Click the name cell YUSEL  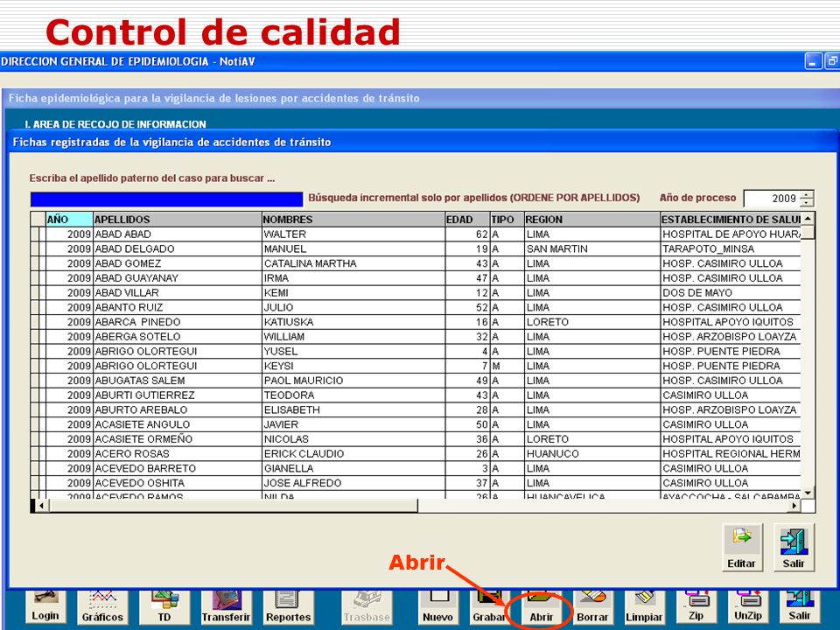click(x=353, y=351)
